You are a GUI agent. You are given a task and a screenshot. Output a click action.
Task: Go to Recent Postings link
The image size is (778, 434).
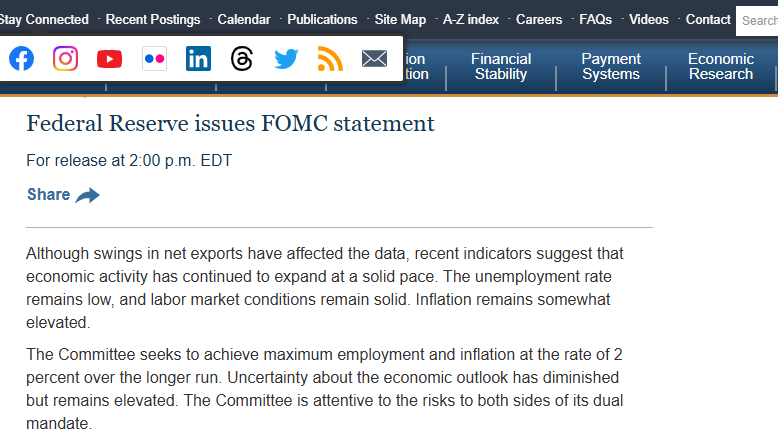pos(153,19)
